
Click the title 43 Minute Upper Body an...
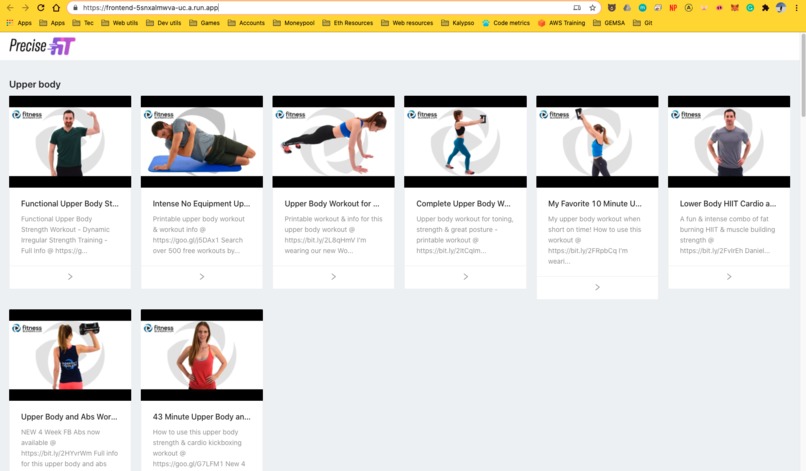pyautogui.click(x=202, y=417)
